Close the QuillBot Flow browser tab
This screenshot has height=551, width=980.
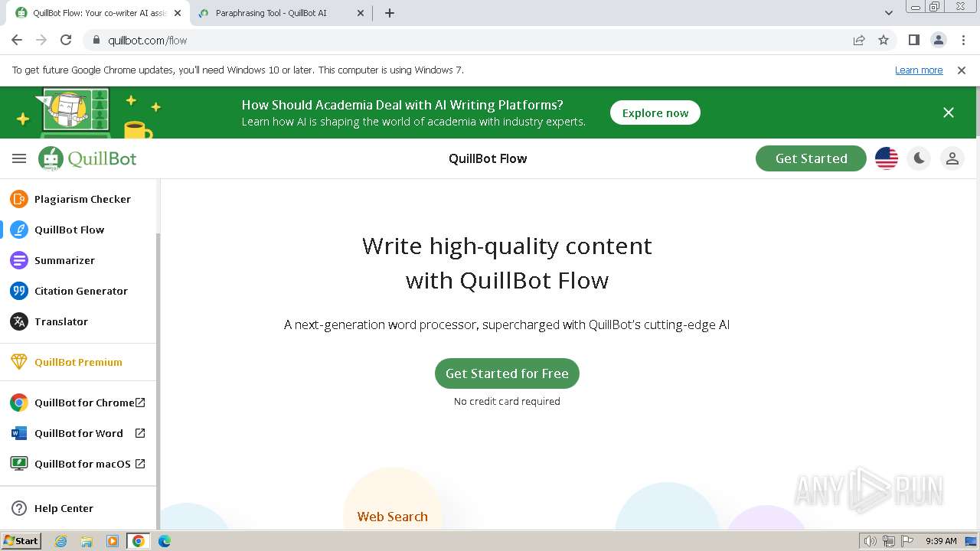pyautogui.click(x=178, y=13)
